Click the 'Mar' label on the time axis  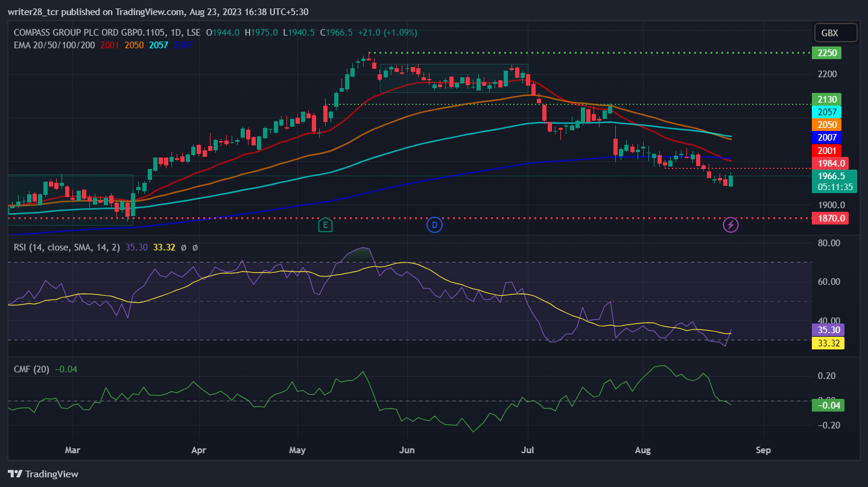[x=72, y=450]
